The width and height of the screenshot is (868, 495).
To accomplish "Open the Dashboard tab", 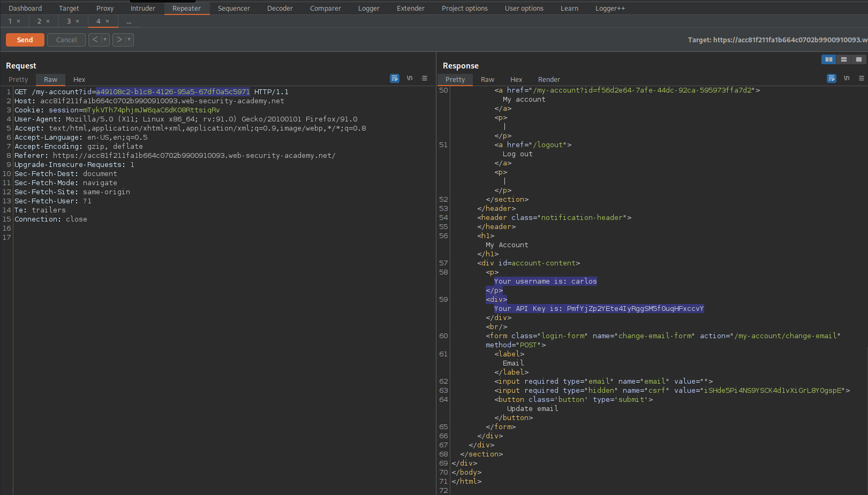I will point(25,8).
